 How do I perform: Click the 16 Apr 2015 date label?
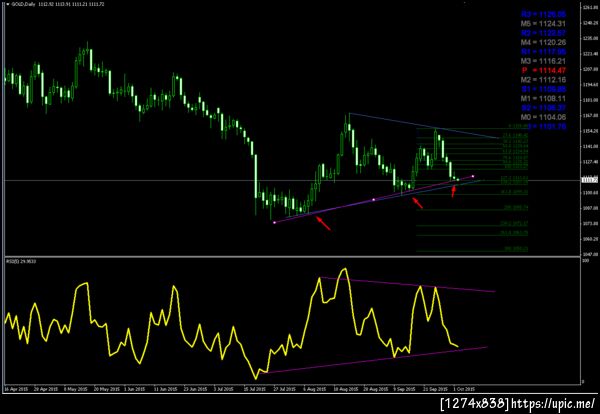pyautogui.click(x=15, y=389)
